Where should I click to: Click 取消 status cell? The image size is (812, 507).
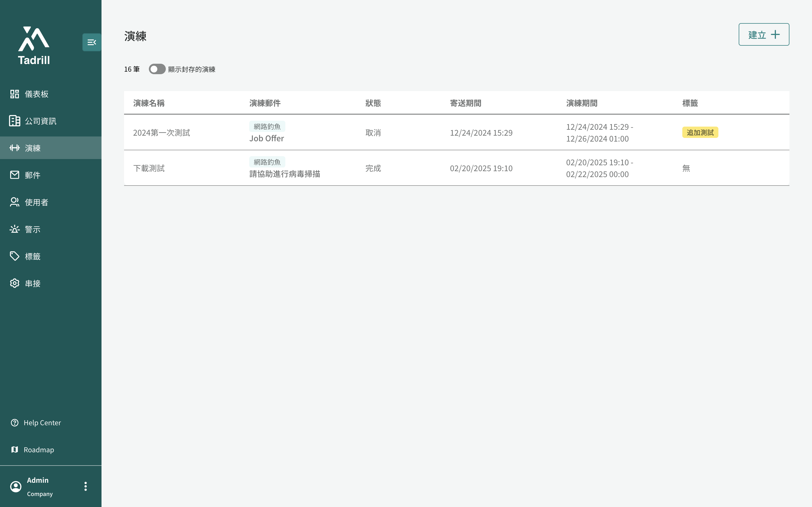(x=373, y=133)
